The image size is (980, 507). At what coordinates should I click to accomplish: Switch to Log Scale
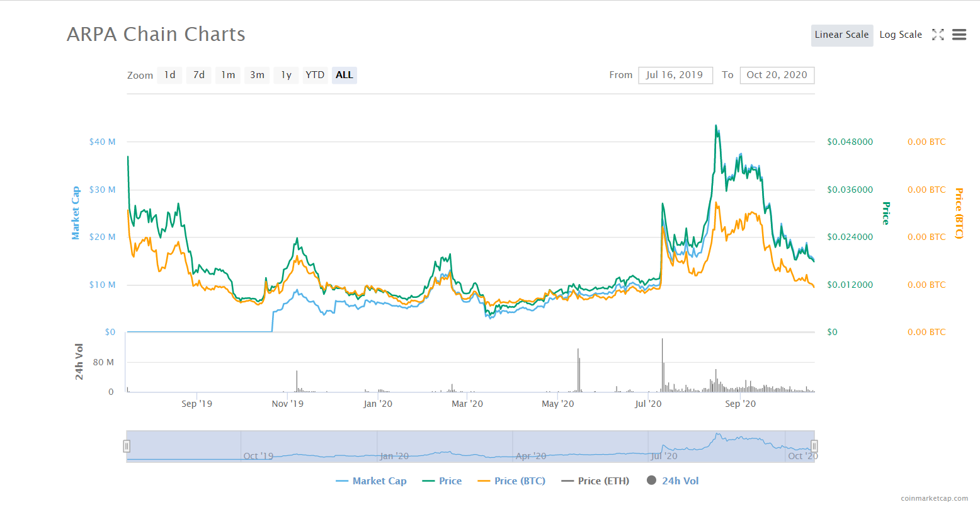click(901, 35)
